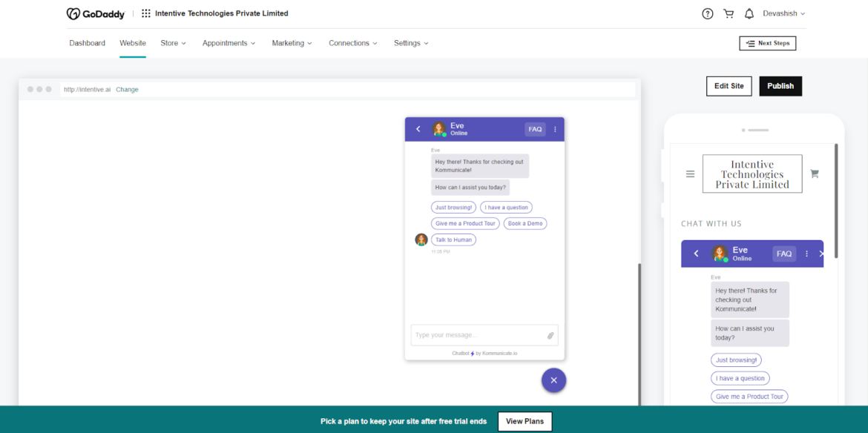The height and width of the screenshot is (433, 868).
Task: Open the shopping cart icon in the header
Action: pyautogui.click(x=729, y=13)
